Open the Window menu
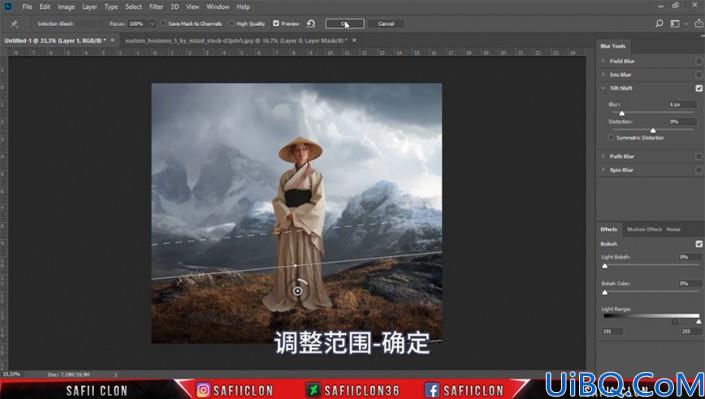Screen dimensions: 705x399 218,7
